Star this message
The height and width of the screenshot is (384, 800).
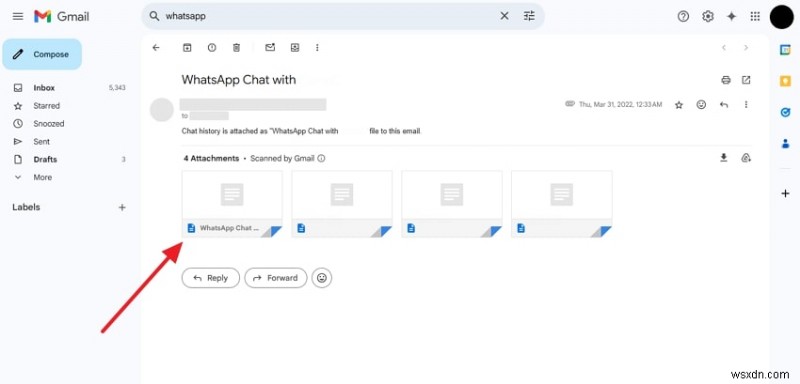pyautogui.click(x=679, y=105)
